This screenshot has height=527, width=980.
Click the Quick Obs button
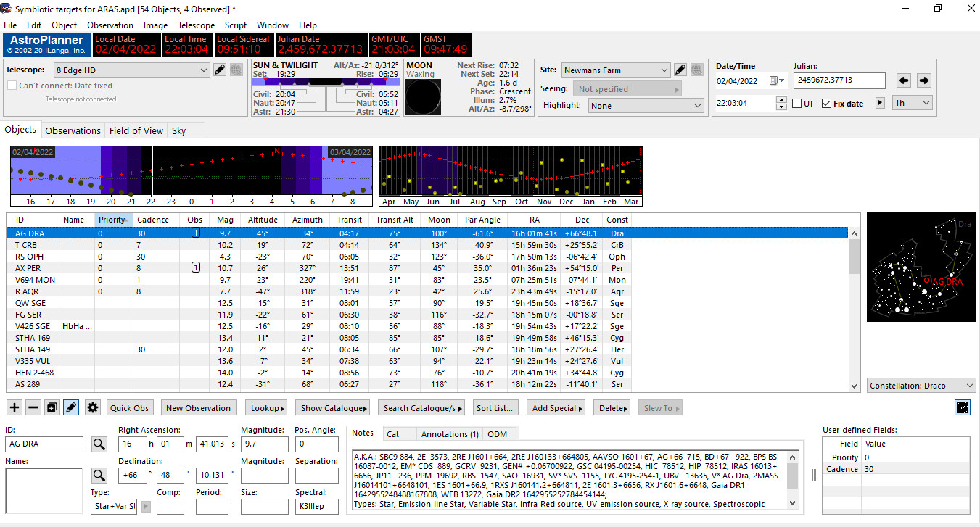[130, 408]
